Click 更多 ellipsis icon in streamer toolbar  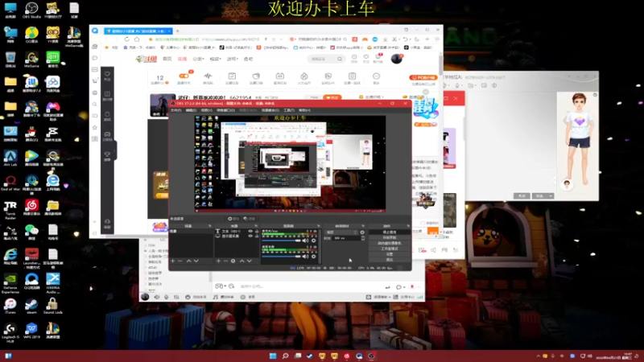point(376,76)
